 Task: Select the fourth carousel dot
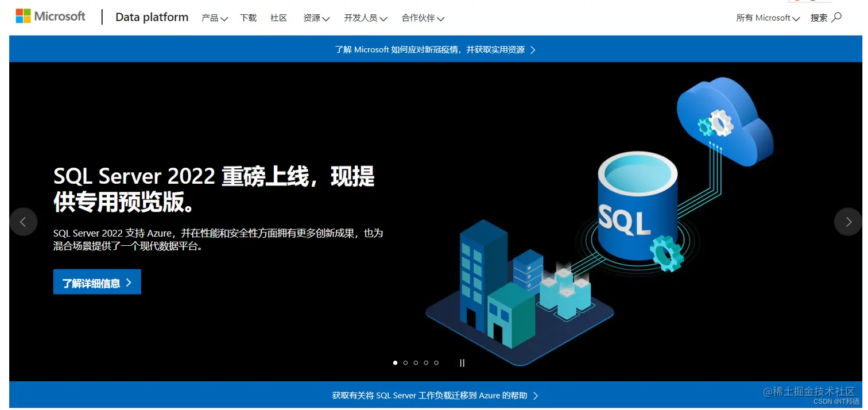[426, 362]
